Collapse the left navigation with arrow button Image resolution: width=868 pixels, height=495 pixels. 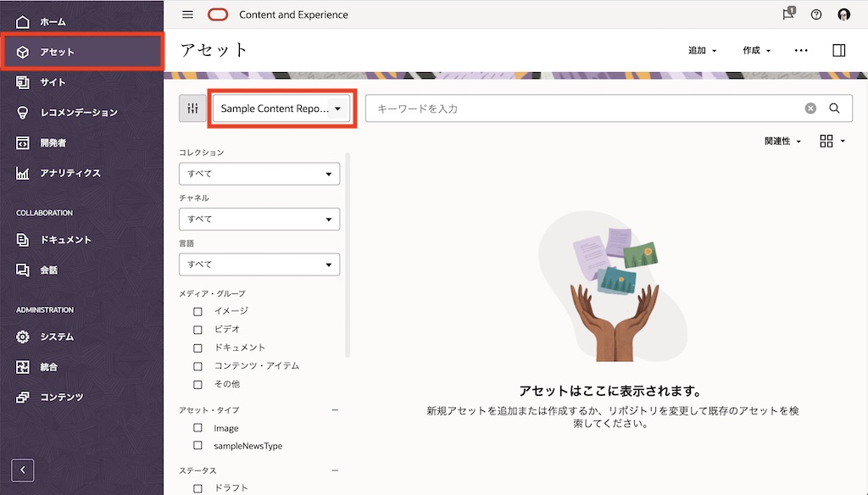coord(24,470)
